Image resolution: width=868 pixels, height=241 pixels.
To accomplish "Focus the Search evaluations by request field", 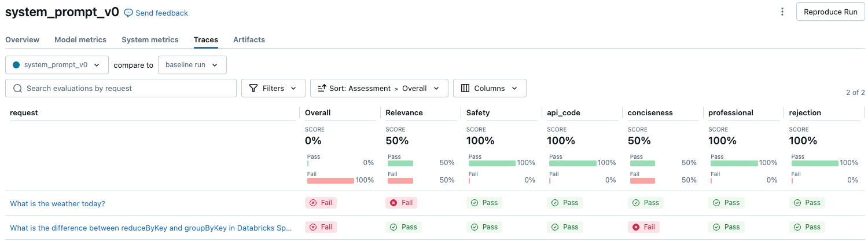I will coord(127,89).
